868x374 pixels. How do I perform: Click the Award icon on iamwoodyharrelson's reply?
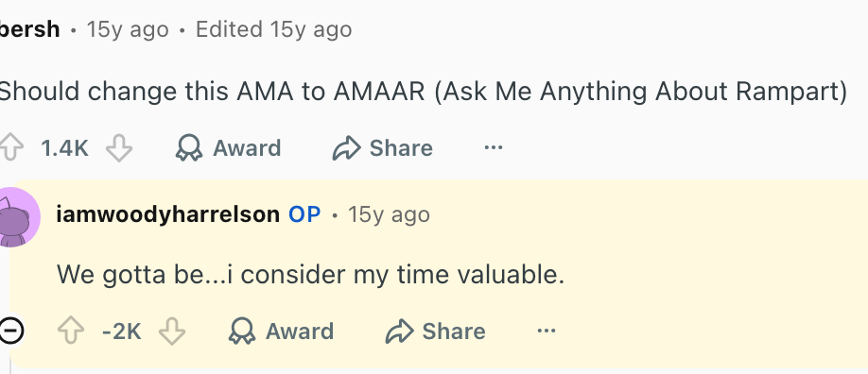242,331
